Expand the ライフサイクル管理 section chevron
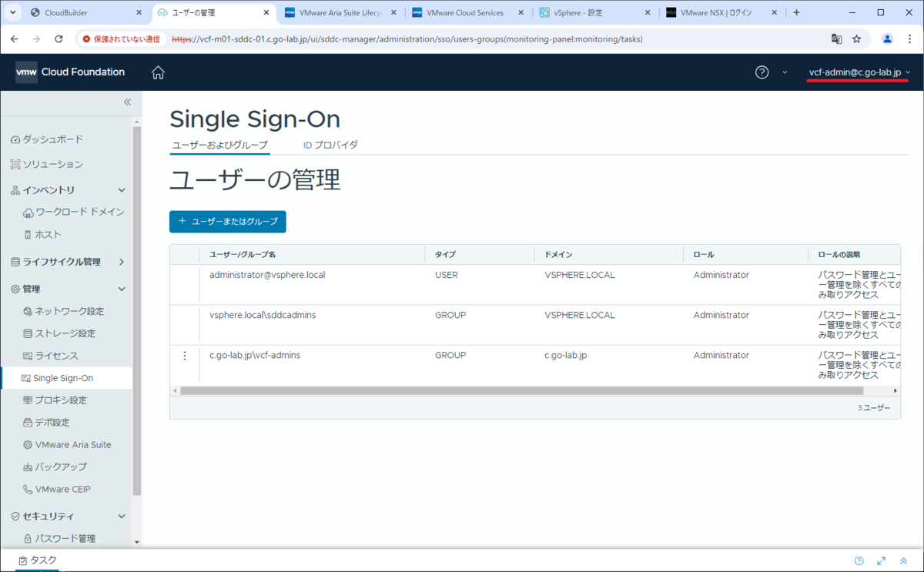The image size is (924, 572). pyautogui.click(x=121, y=262)
